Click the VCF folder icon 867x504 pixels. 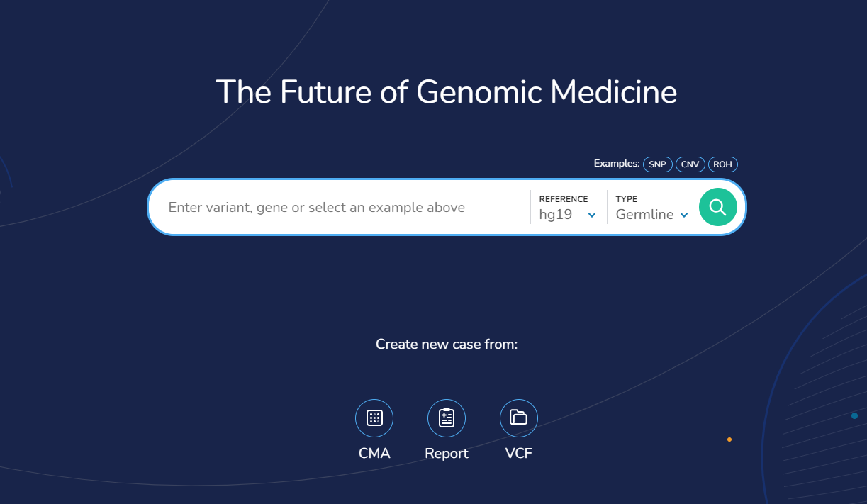point(519,418)
